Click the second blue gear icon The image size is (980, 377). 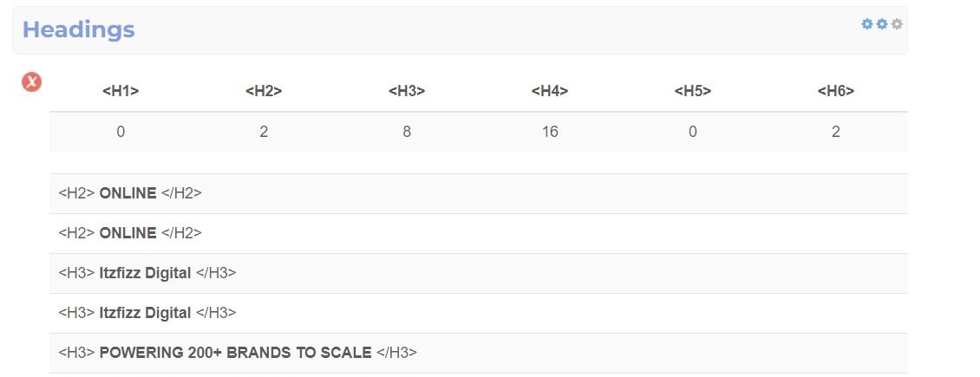tap(882, 23)
